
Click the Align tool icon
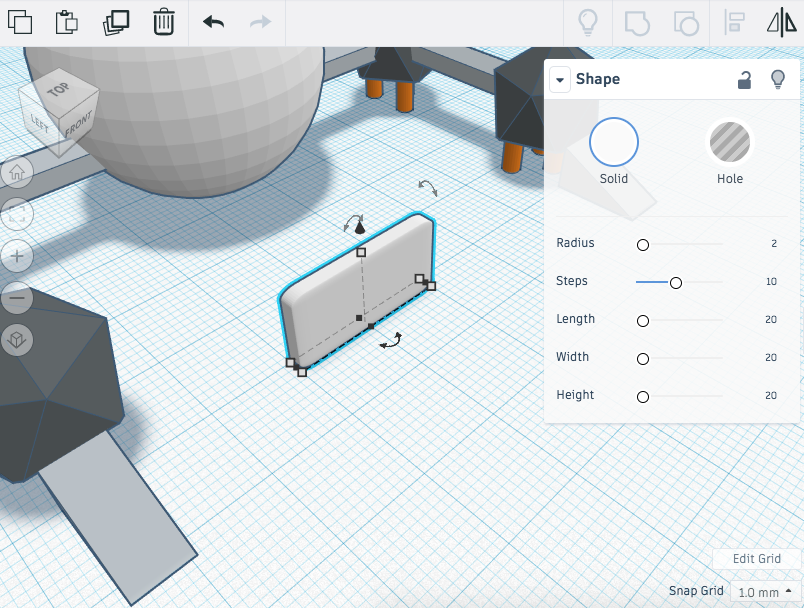(x=735, y=22)
